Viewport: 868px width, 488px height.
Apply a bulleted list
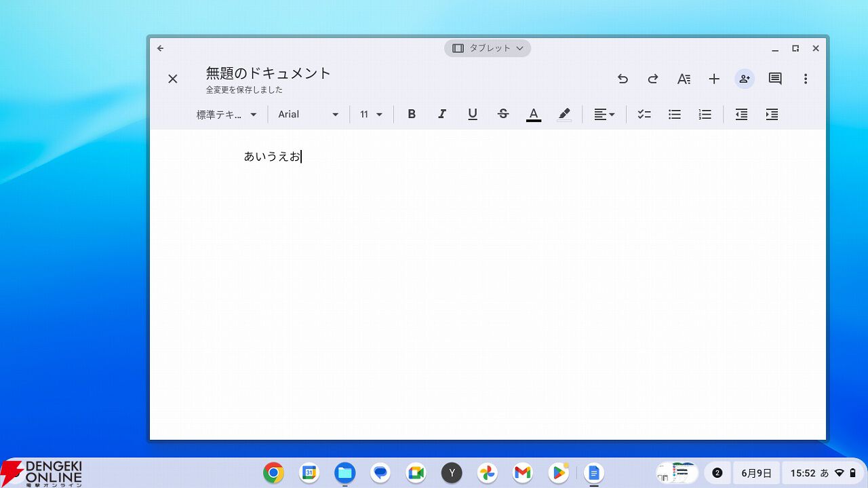point(675,115)
